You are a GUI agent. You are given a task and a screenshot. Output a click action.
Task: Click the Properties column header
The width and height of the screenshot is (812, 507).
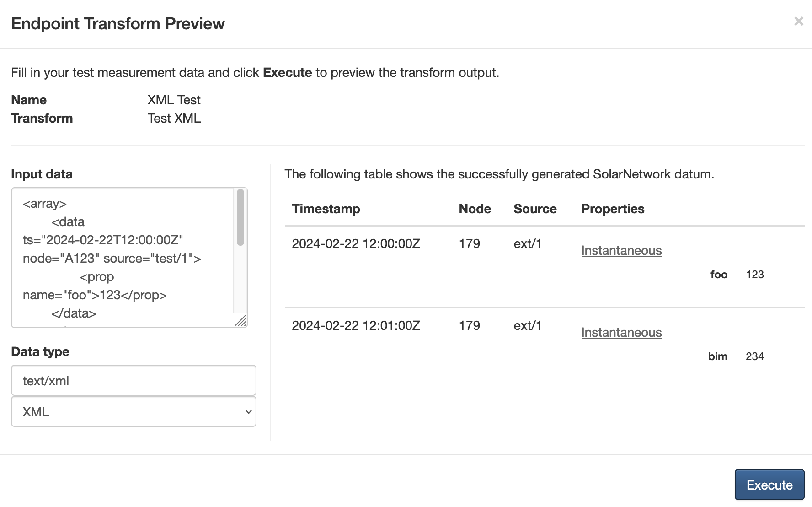click(613, 209)
